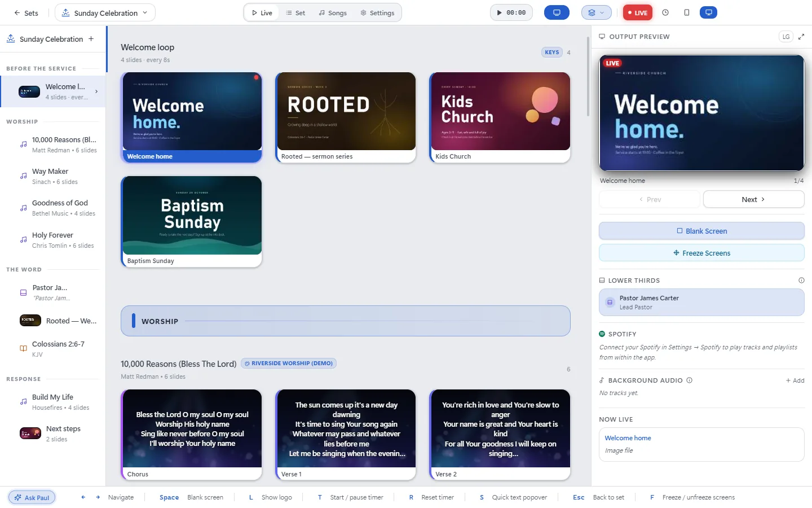Viewport: 812px width, 508px height.
Task: Click the LG size badge
Action: click(786, 37)
